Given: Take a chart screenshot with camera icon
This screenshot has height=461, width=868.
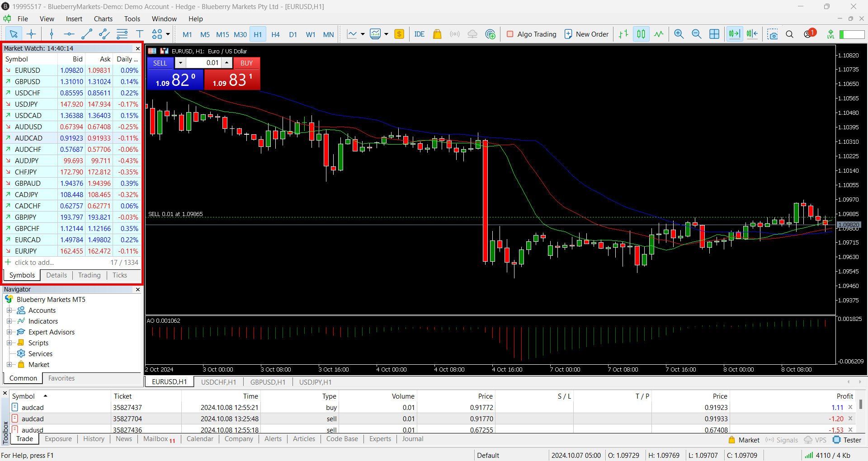Looking at the screenshot, I should pyautogui.click(x=773, y=34).
